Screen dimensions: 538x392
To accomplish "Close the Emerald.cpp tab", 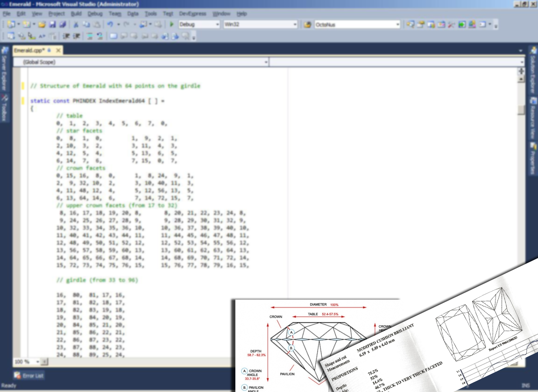I will 58,50.
